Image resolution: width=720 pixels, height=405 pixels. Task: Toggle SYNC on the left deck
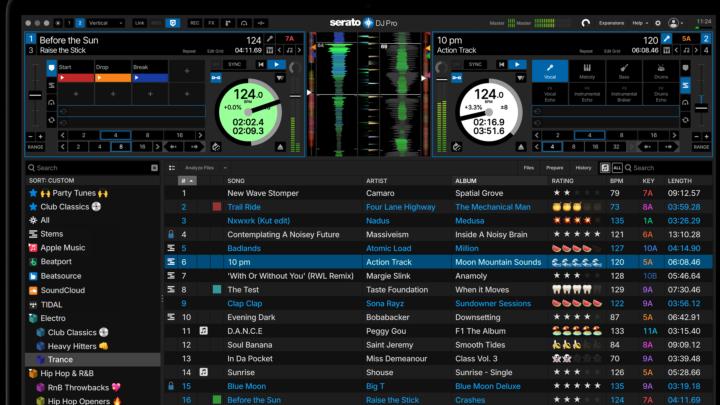(x=235, y=65)
